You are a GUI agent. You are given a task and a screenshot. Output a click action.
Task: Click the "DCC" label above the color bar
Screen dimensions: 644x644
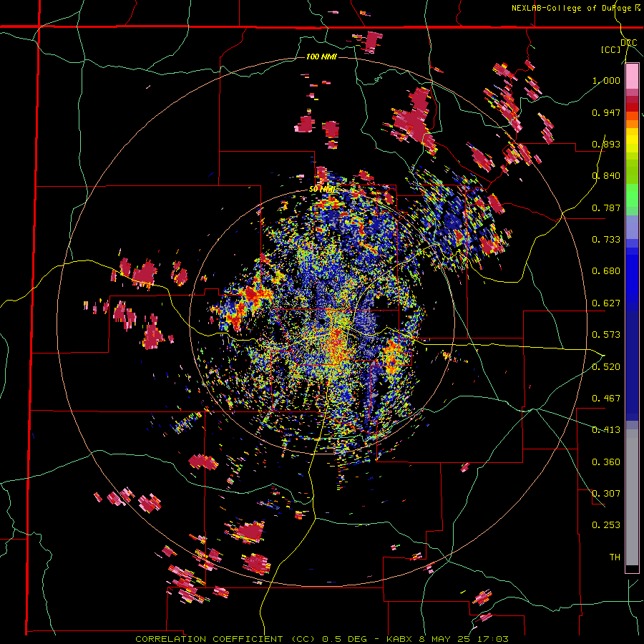point(629,43)
